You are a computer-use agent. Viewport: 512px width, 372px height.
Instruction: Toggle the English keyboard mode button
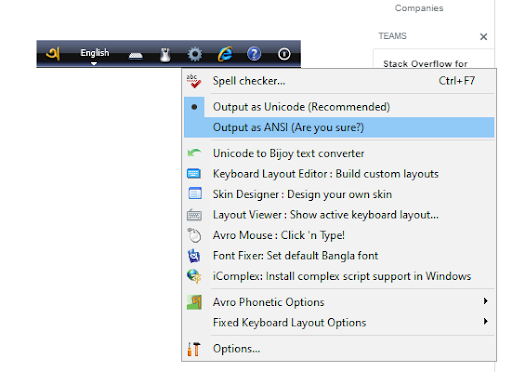(95, 53)
